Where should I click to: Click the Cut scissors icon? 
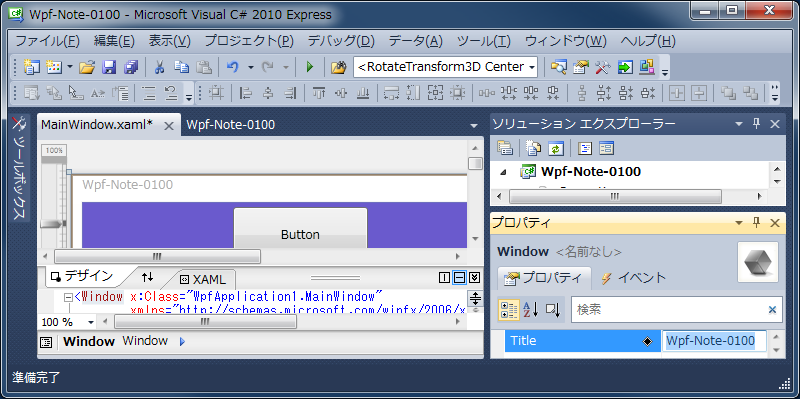pyautogui.click(x=160, y=67)
